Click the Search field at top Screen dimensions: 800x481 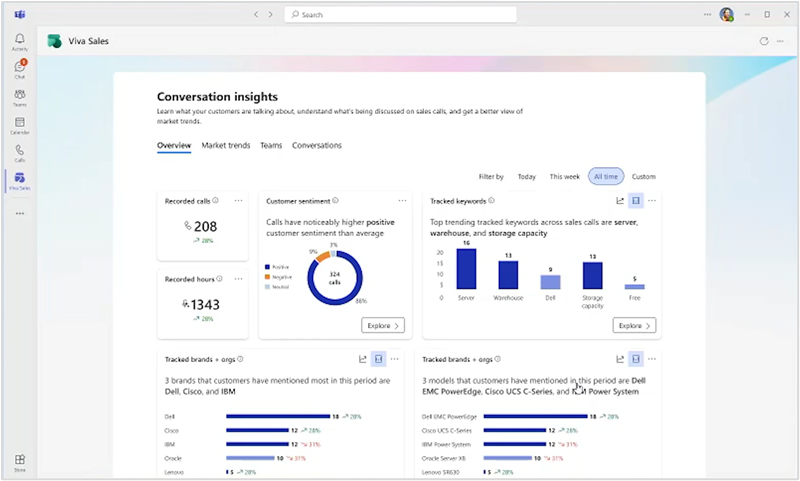point(400,14)
